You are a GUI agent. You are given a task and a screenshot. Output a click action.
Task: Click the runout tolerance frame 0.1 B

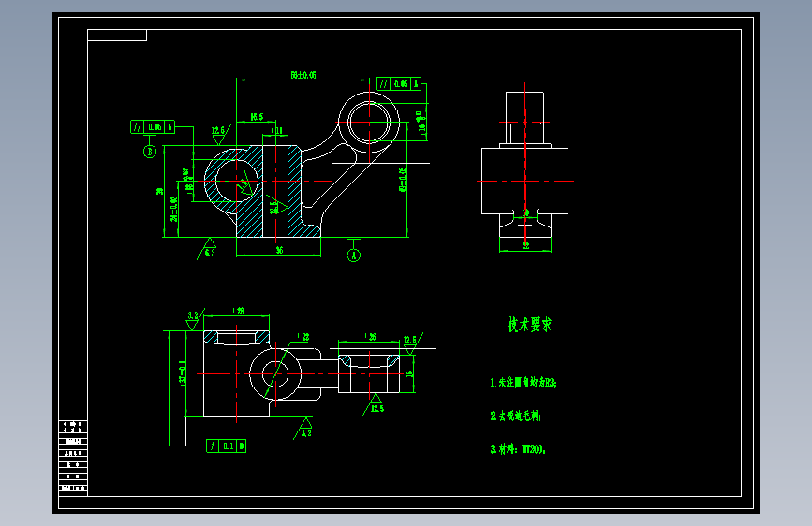point(227,446)
